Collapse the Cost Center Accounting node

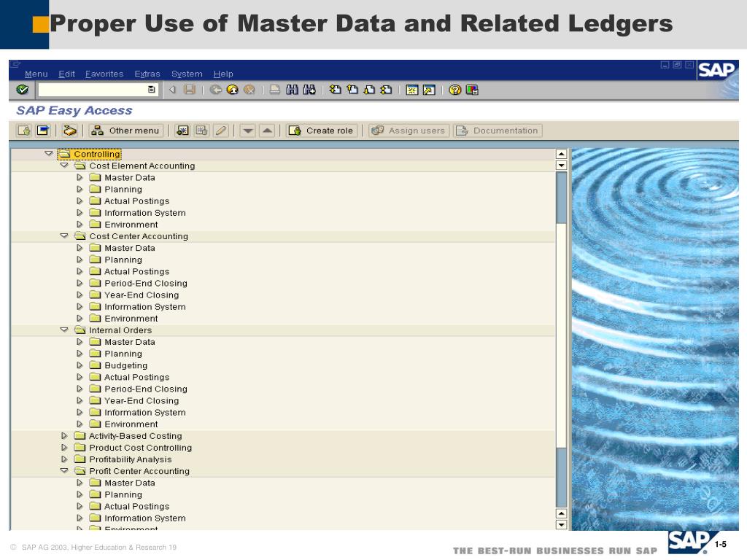[x=64, y=236]
